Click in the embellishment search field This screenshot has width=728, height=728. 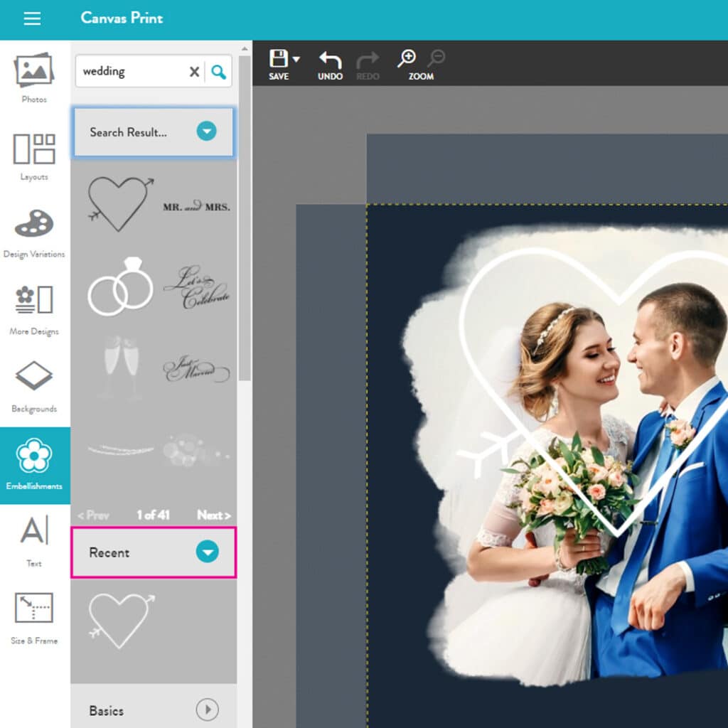[132, 72]
